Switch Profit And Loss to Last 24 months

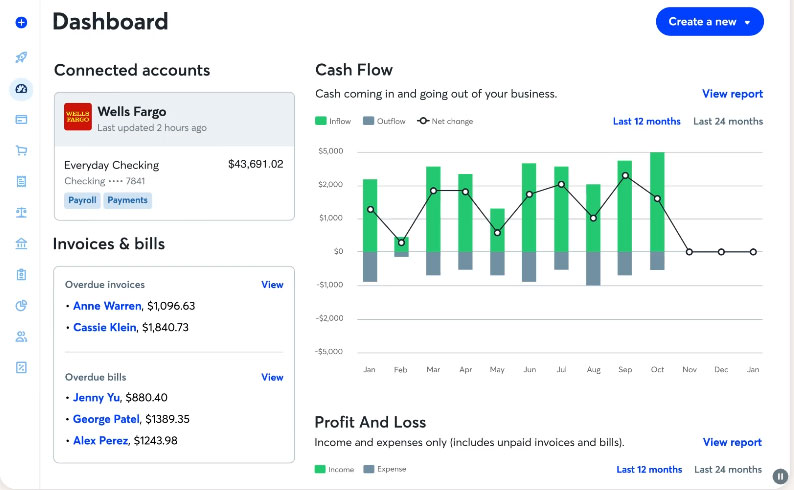(728, 470)
